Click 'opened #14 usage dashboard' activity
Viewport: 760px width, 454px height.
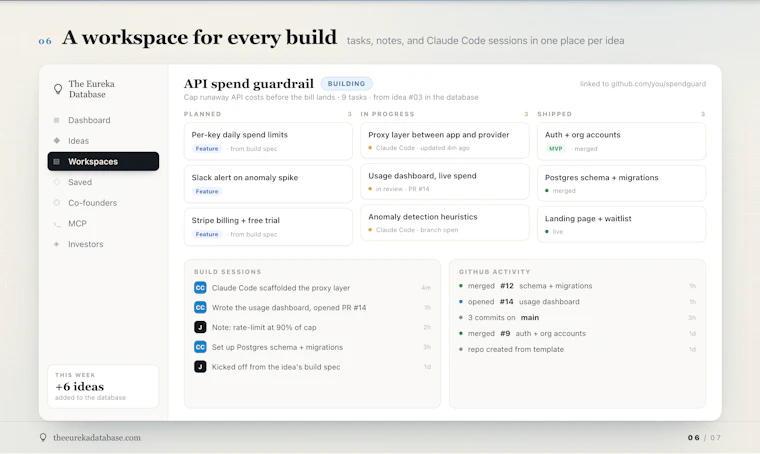tap(577, 302)
